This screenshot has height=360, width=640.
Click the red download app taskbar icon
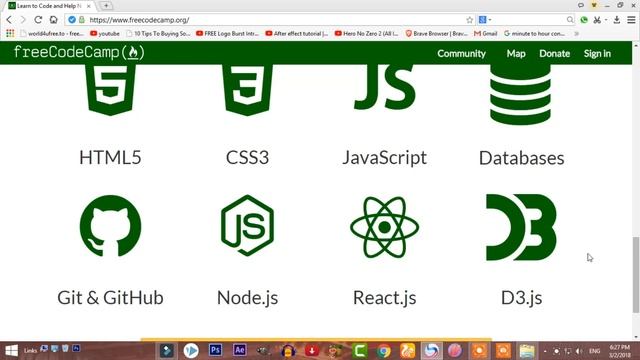312,351
